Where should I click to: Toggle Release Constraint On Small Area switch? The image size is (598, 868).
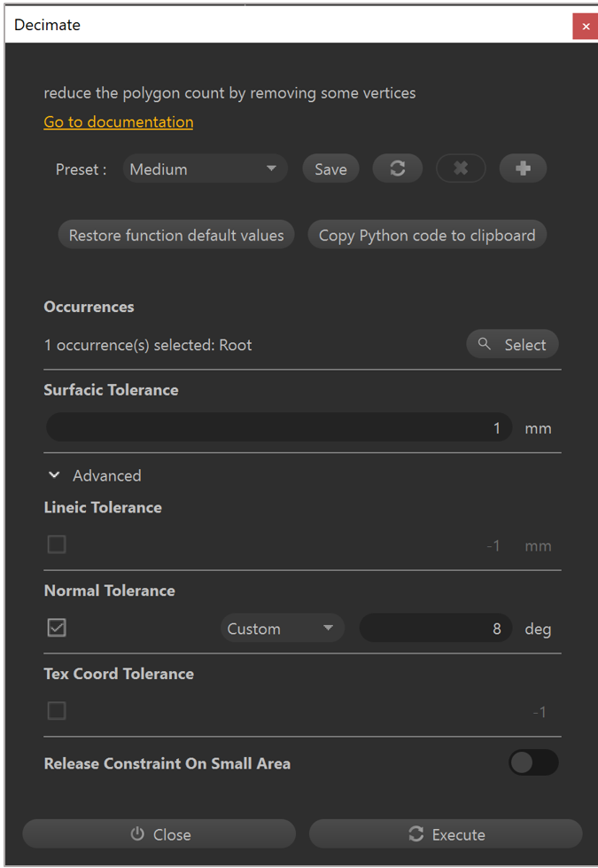[533, 762]
